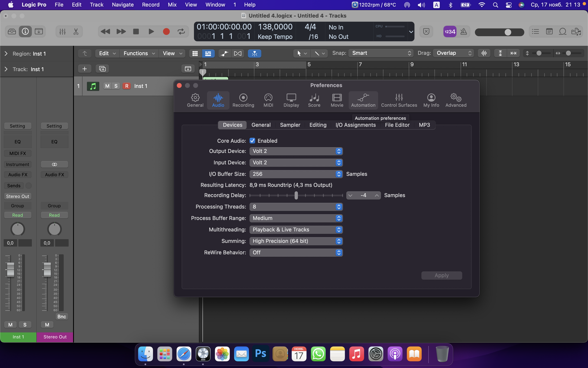Switch to track list view icon

click(208, 53)
